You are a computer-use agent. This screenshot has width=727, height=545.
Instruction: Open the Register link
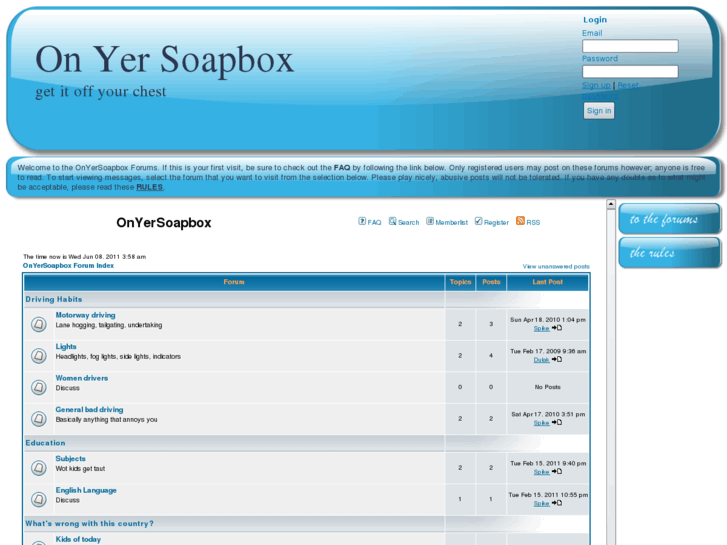coord(496,223)
